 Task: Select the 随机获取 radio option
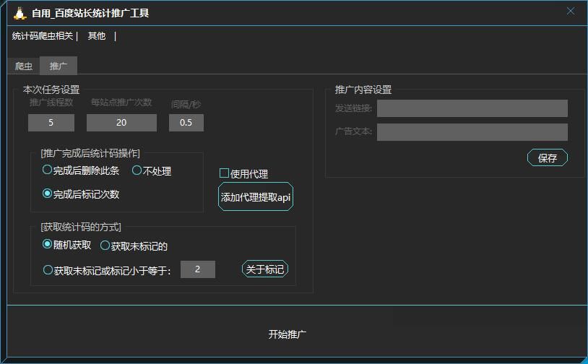[48, 245]
